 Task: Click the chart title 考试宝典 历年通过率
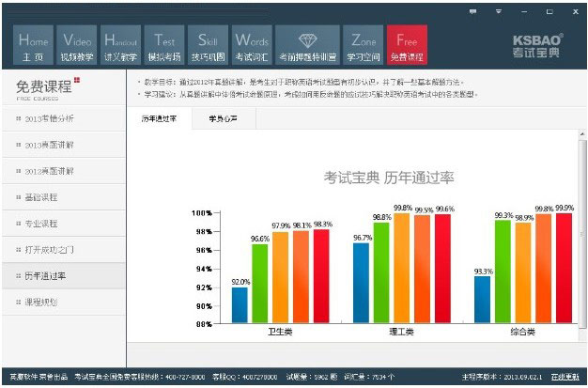coord(389,178)
